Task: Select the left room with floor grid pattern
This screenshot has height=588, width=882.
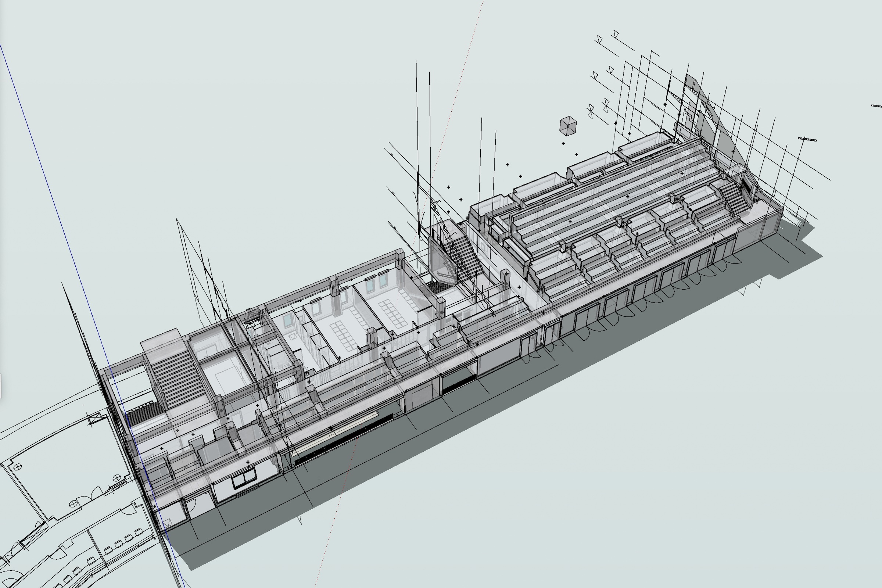Action: (x=344, y=336)
